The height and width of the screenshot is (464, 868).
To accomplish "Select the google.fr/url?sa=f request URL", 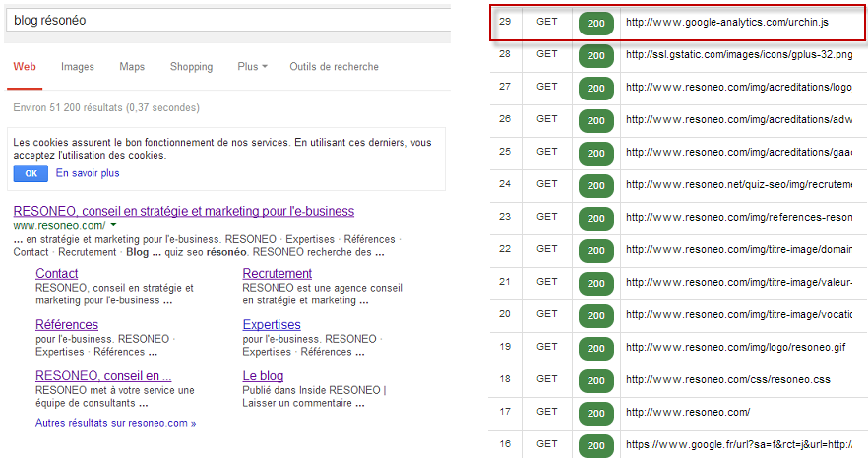I will (739, 444).
